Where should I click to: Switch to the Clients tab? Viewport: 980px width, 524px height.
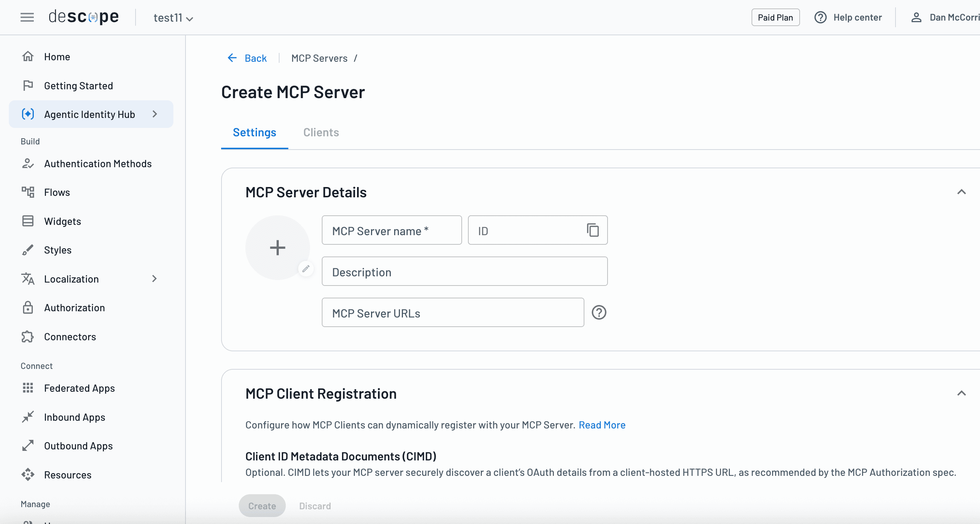(321, 132)
